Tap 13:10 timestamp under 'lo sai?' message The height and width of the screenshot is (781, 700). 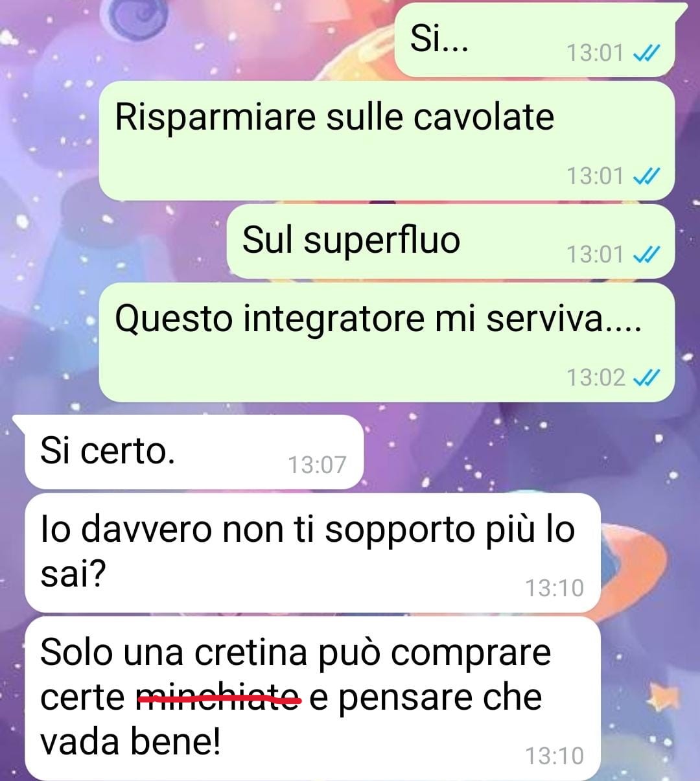click(554, 588)
